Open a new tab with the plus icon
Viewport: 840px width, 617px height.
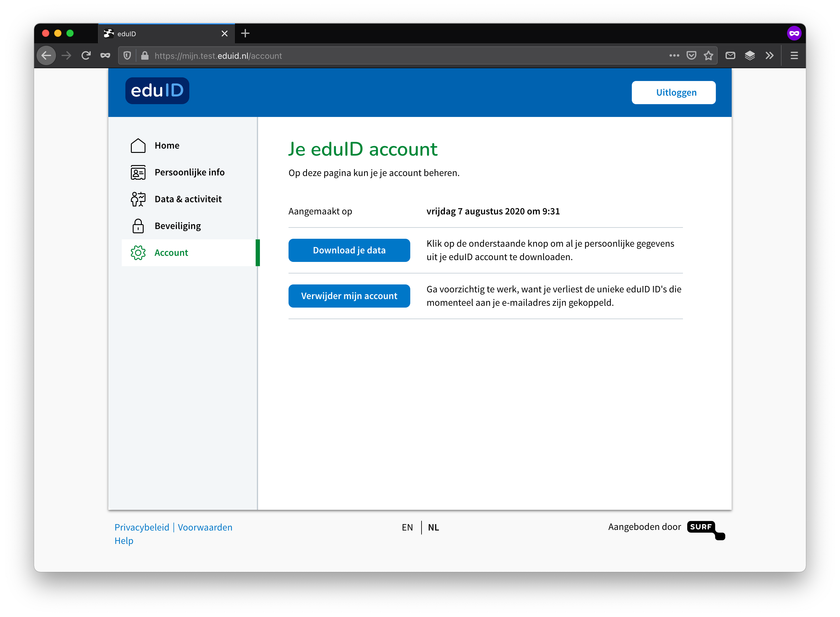tap(245, 33)
